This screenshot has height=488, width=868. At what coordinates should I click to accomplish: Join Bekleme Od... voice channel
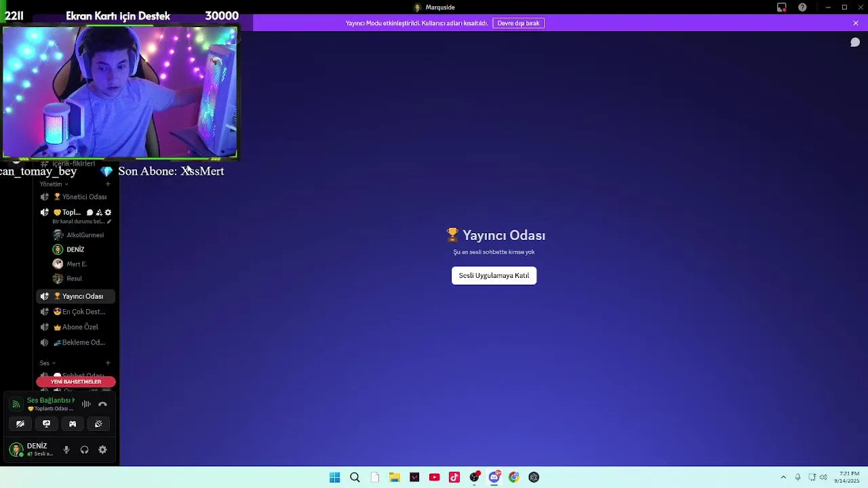pyautogui.click(x=75, y=342)
